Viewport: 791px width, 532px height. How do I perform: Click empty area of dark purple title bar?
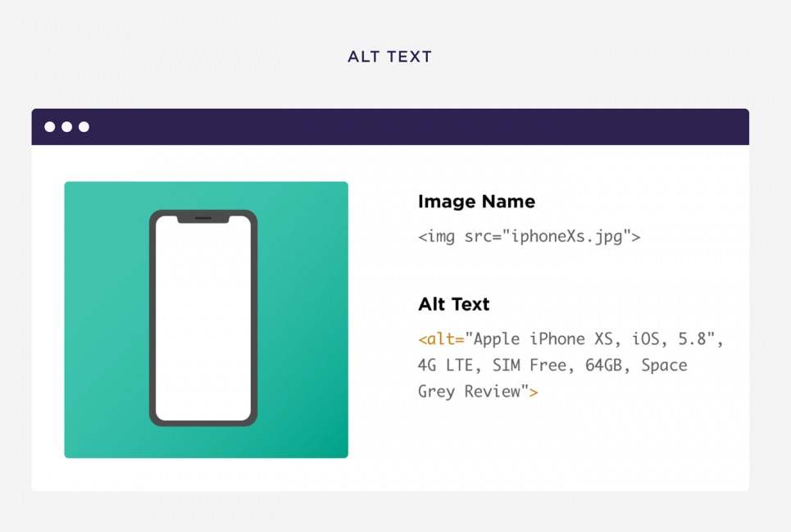[x=410, y=127]
